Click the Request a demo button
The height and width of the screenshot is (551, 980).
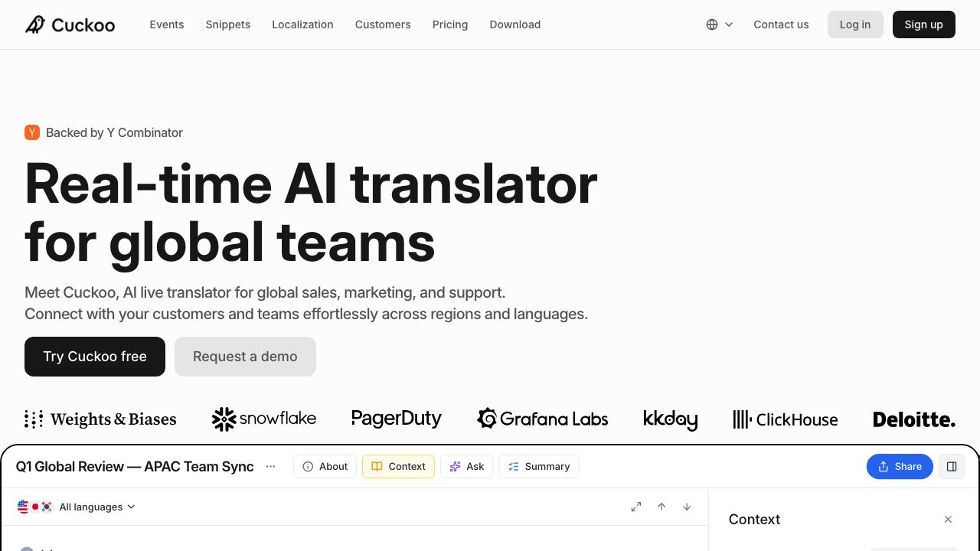(245, 357)
